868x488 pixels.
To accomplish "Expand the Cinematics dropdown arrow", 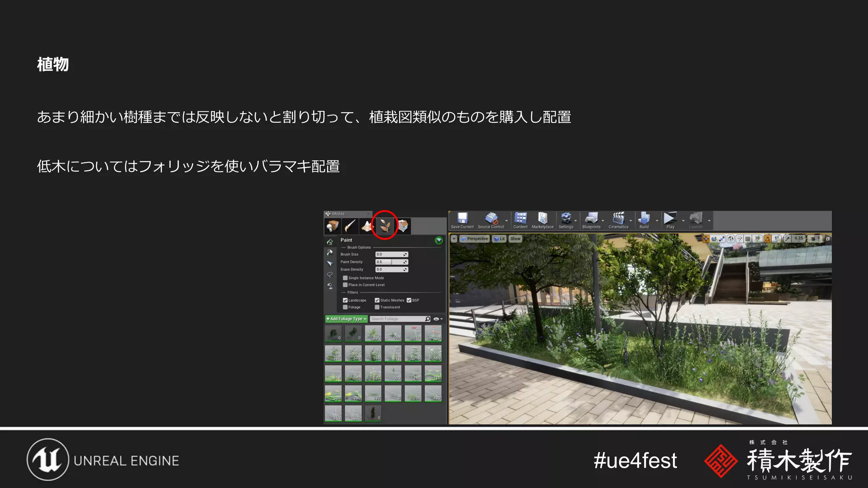I will [x=631, y=221].
